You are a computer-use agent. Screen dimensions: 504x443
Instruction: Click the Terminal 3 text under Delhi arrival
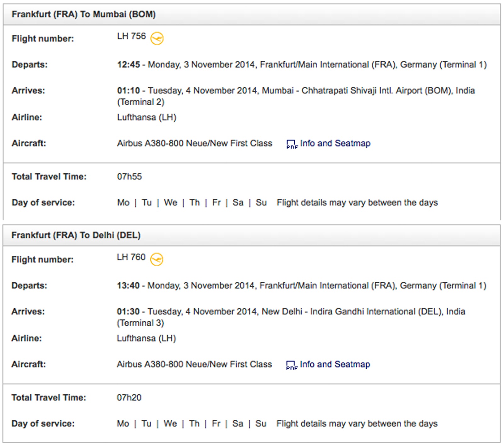140,323
